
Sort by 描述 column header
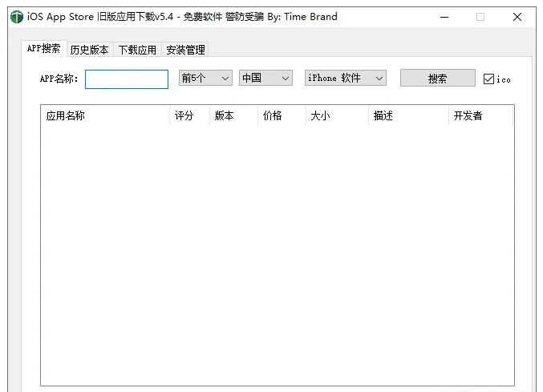[x=408, y=115]
